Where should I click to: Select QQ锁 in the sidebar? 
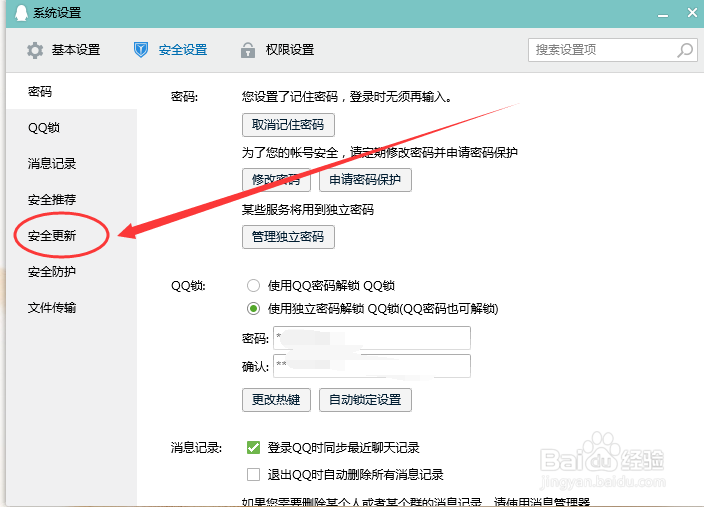(71, 128)
